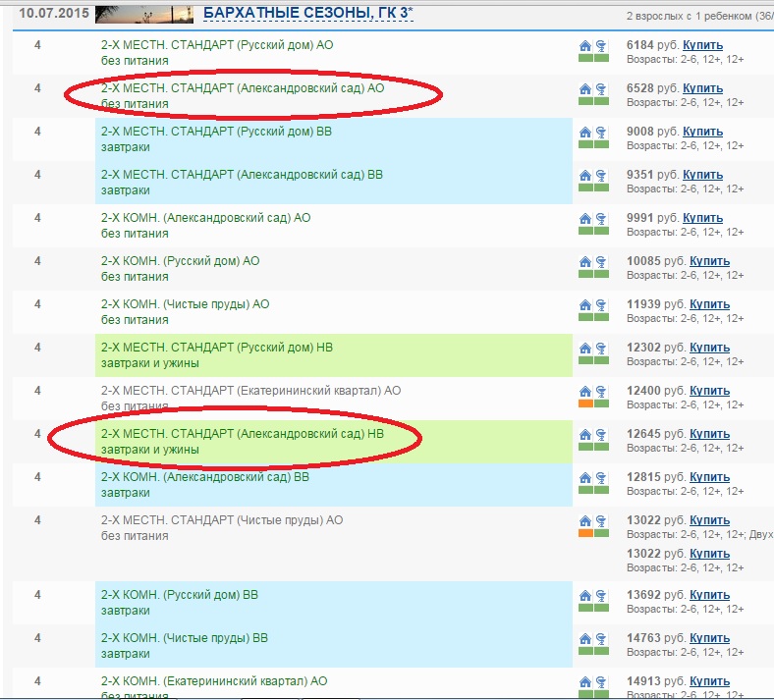Screen dimensions: 774x700
Task: Click medical cup icon in 9991 rub. row
Action: pyautogui.click(x=601, y=219)
